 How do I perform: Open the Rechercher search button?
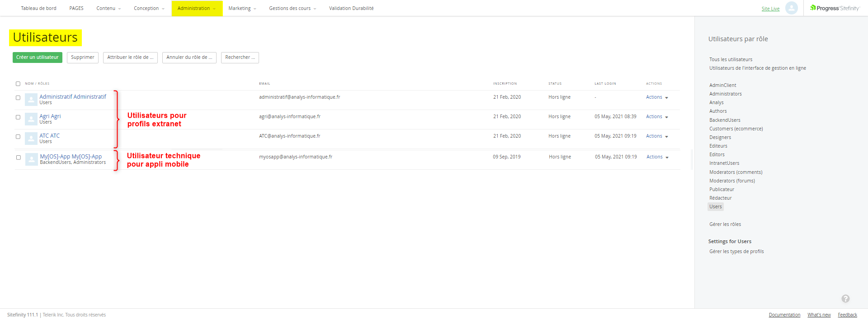240,57
